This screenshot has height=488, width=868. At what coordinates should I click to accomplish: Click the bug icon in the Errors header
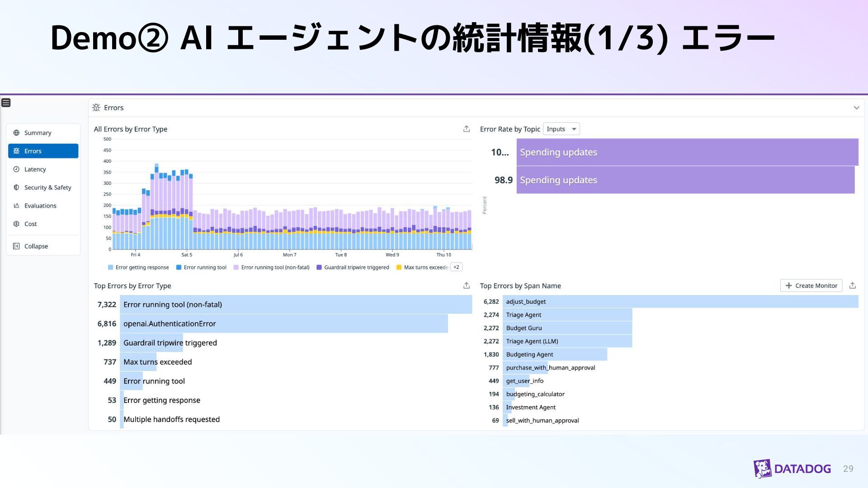click(x=96, y=108)
